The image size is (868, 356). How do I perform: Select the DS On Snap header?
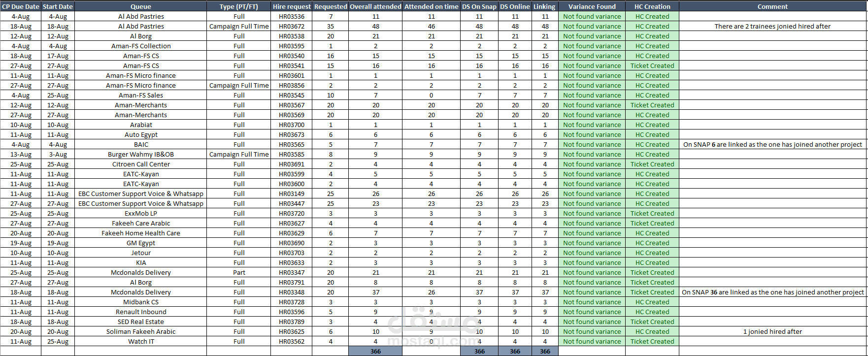479,6
